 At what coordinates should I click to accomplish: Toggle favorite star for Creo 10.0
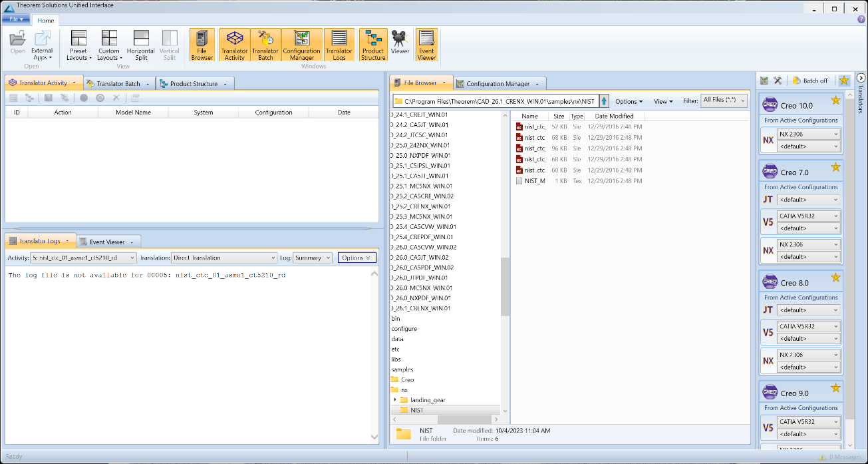[835, 101]
